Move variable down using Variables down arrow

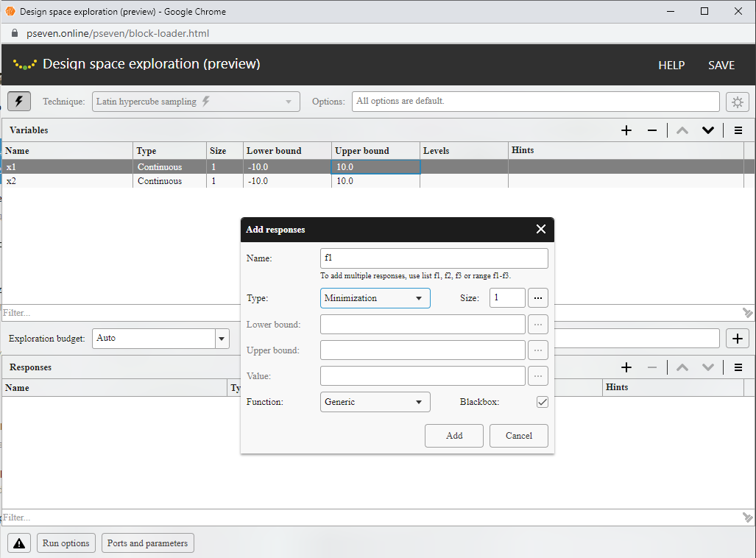pyautogui.click(x=708, y=130)
